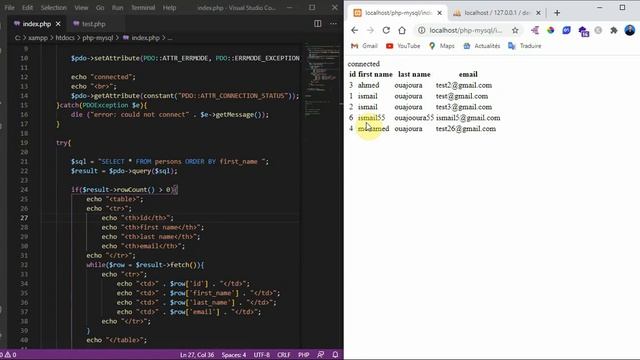Viewport: 640px width, 360px height.
Task: Click the browser Home icon
Action: click(402, 30)
